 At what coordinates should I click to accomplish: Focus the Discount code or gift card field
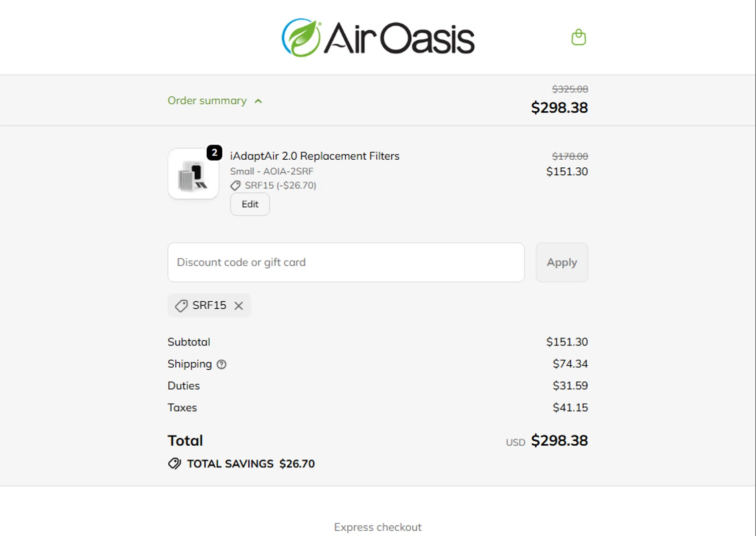click(x=346, y=262)
